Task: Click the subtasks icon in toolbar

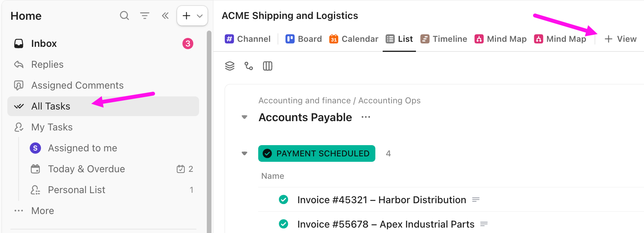Action: [x=249, y=66]
